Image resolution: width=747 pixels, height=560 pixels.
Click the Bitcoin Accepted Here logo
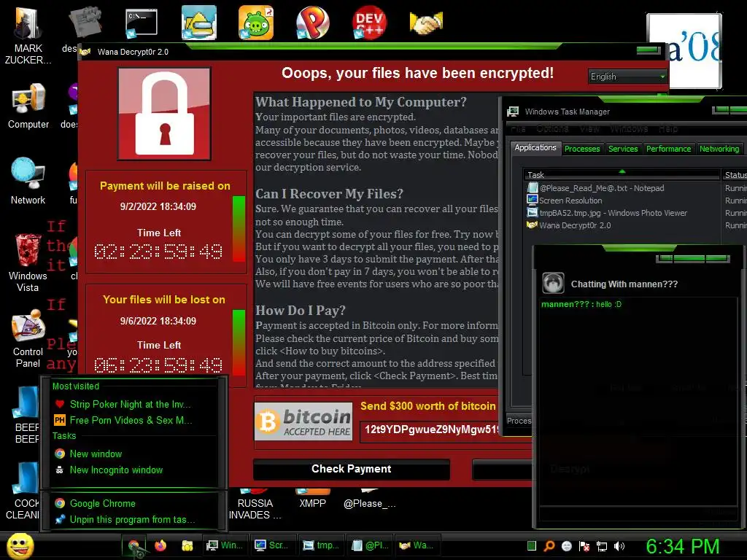pos(303,421)
